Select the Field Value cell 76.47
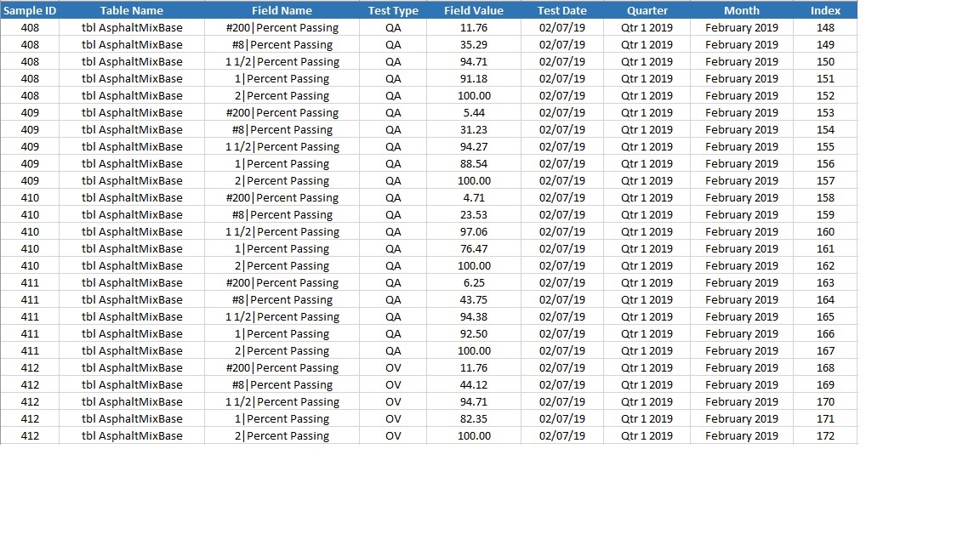 pos(474,248)
